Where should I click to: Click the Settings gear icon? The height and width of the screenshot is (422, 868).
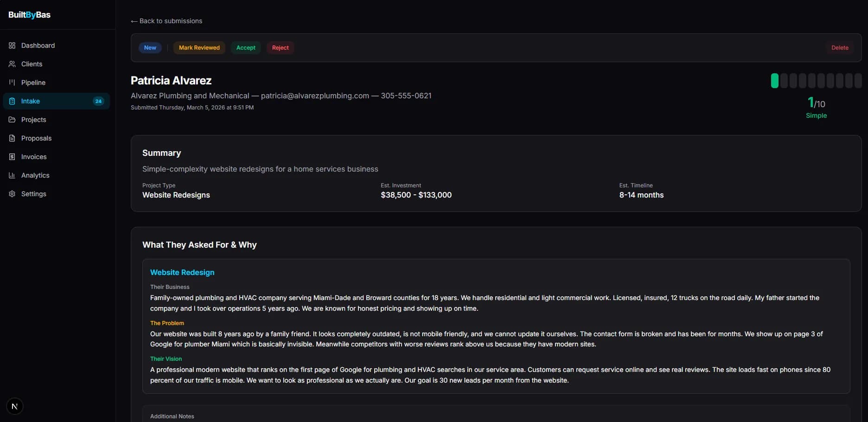(12, 194)
